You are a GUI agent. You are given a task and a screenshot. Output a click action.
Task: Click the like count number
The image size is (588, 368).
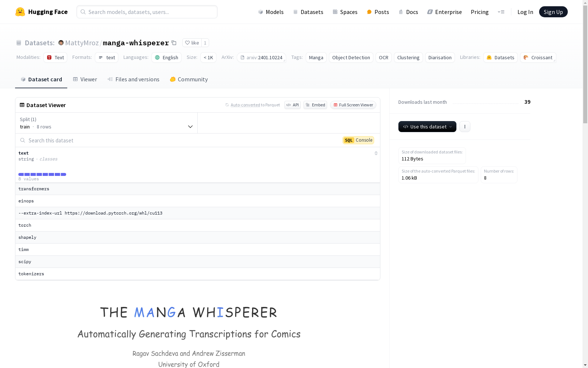point(205,43)
